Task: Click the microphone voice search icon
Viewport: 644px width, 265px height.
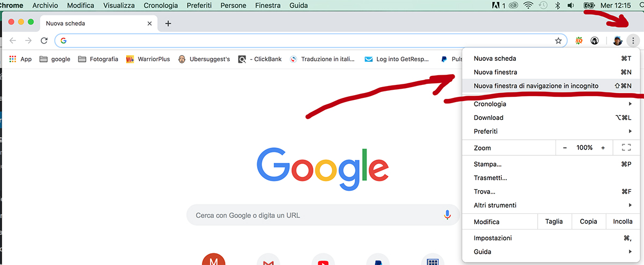Action: click(x=447, y=215)
